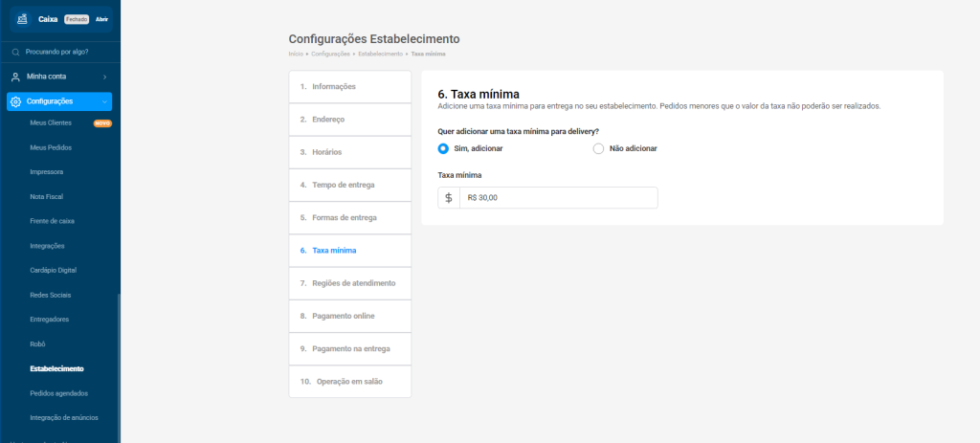The width and height of the screenshot is (980, 443).
Task: Click the Minha conta user icon
Action: click(15, 77)
